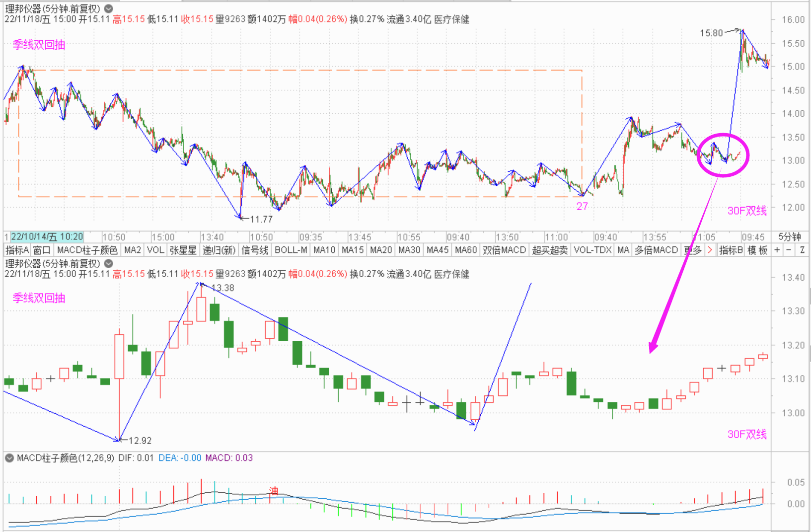Select the BOLL-M indicator
Image resolution: width=811 pixels, height=532 pixels.
point(291,250)
